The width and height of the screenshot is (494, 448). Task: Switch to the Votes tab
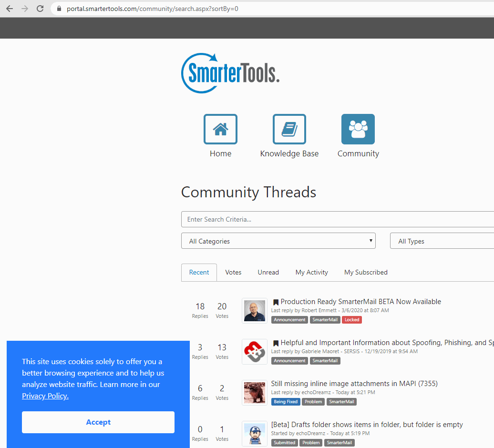pos(233,272)
